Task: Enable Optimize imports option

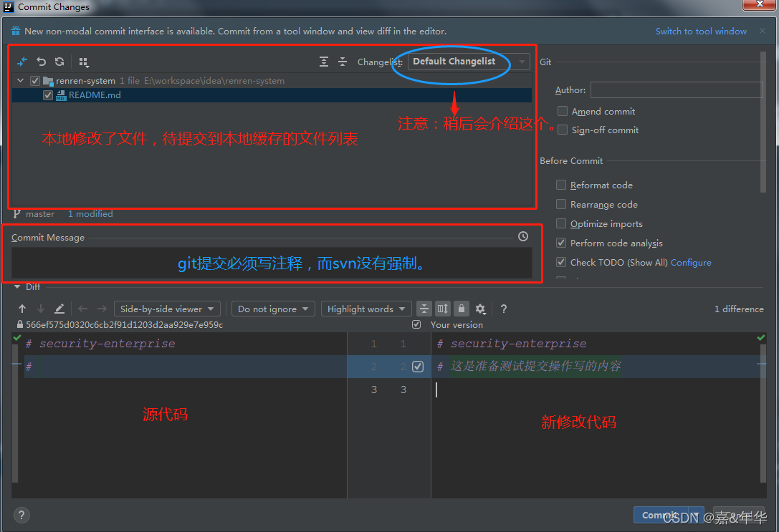Action: coord(561,223)
